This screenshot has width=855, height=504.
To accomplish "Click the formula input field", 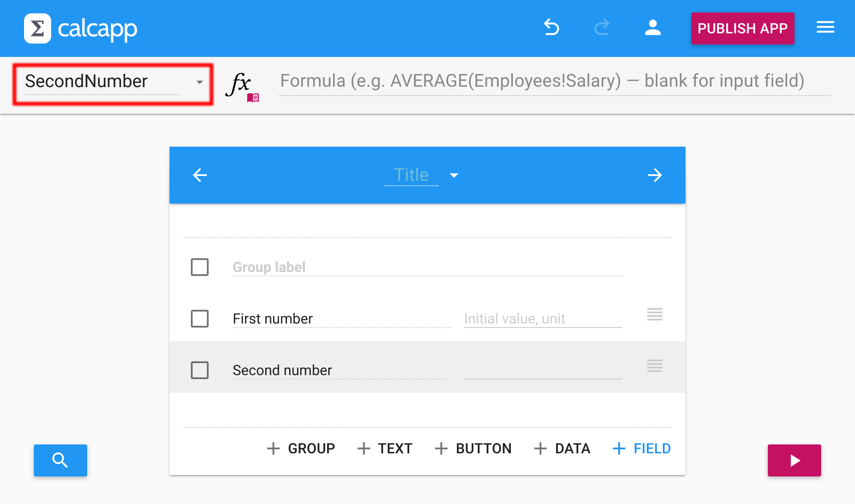I will [554, 81].
